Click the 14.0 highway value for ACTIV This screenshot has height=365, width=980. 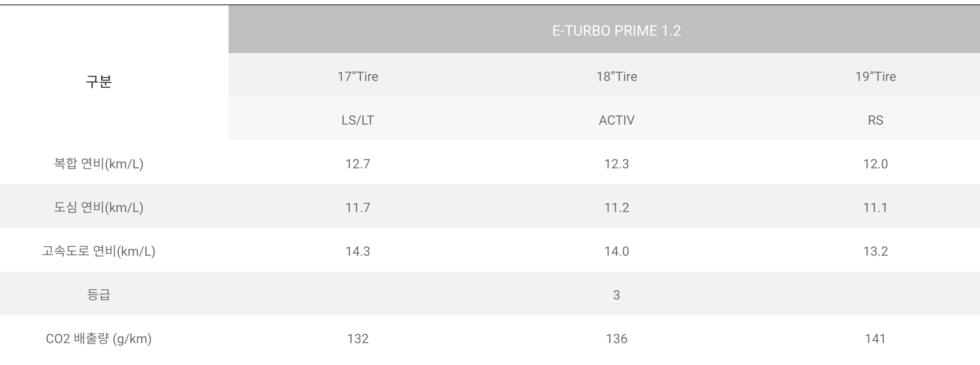(617, 251)
